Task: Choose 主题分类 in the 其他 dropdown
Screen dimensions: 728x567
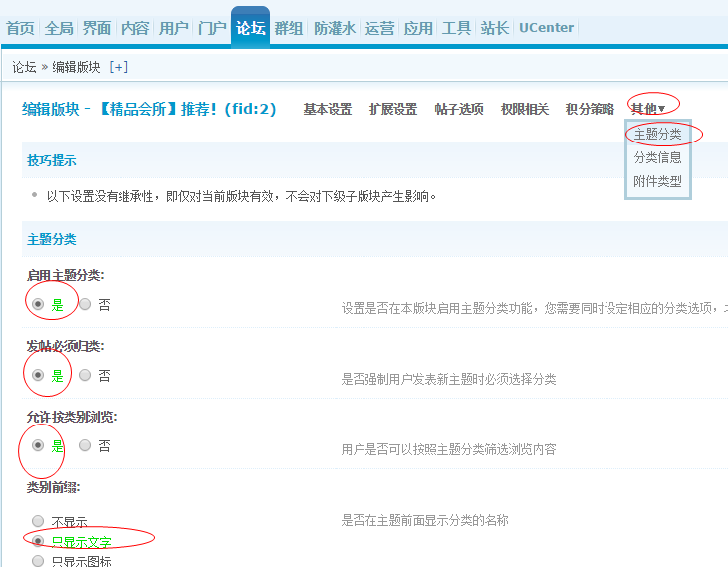Action: (x=658, y=135)
